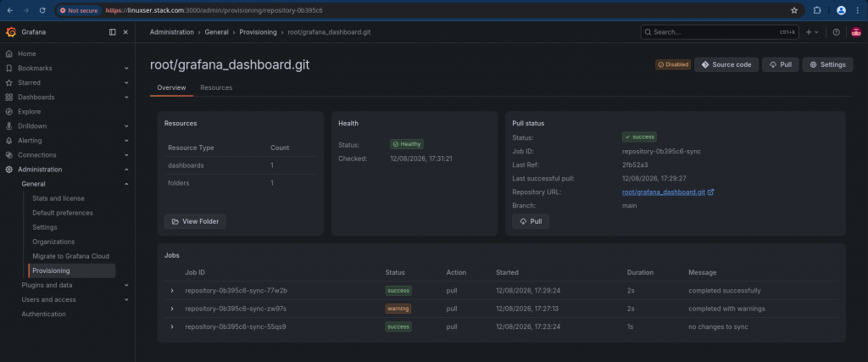The width and height of the screenshot is (868, 362).
Task: Dock or undock the sidebar menu
Action: click(x=113, y=32)
